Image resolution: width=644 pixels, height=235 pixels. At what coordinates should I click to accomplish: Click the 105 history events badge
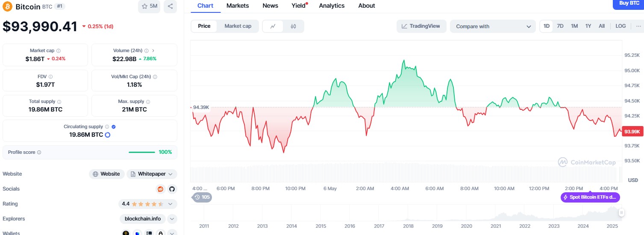point(202,197)
